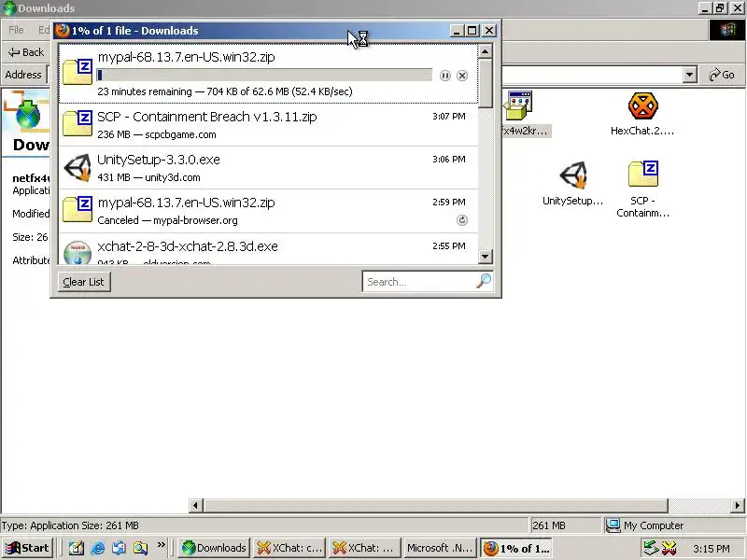The image size is (747, 560).
Task: Cancel the active mypal-68.13.7 download
Action: point(462,76)
